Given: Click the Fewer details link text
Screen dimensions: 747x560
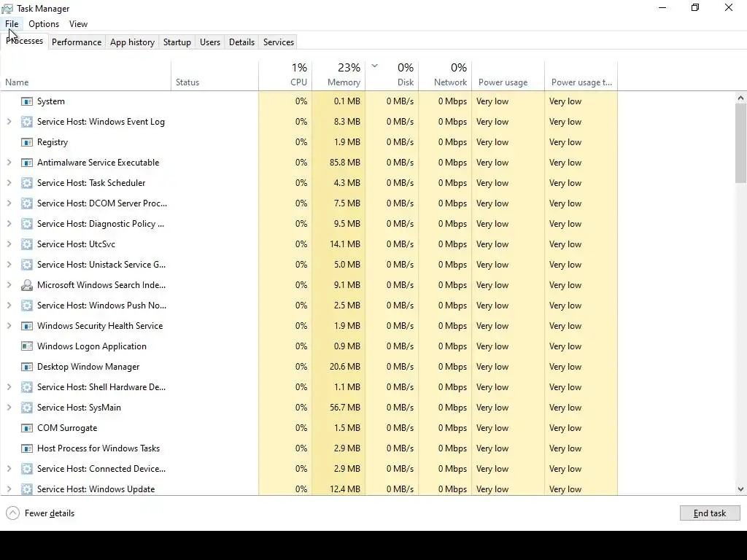Looking at the screenshot, I should pyautogui.click(x=50, y=513).
